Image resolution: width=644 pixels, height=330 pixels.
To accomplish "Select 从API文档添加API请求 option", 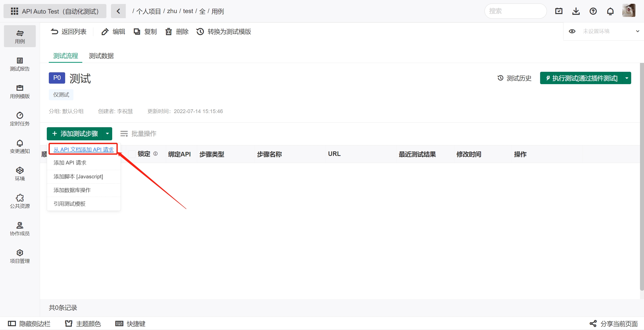I will click(x=84, y=149).
